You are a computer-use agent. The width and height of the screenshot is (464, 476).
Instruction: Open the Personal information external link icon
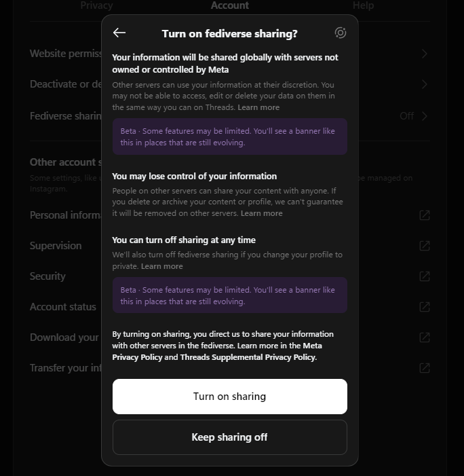[x=425, y=215]
